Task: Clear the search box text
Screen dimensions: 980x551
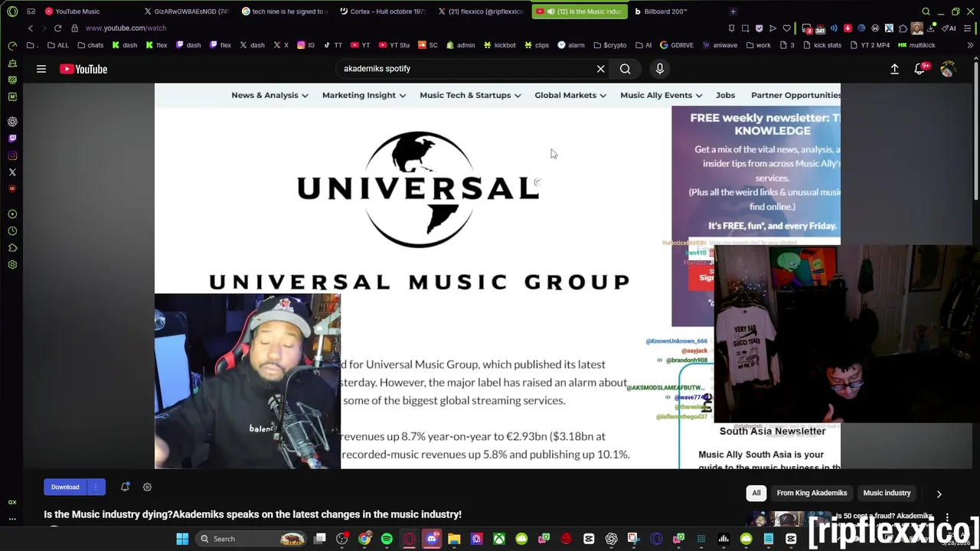Action: click(601, 69)
